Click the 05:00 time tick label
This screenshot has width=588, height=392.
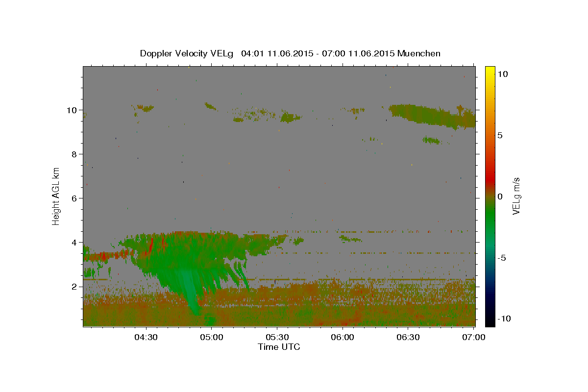point(212,337)
